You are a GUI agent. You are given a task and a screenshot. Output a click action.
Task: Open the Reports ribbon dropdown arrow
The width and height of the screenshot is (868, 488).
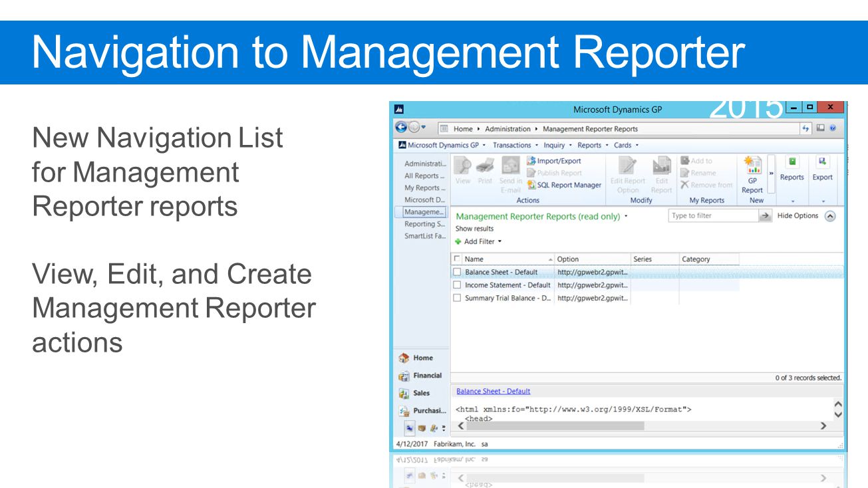(x=792, y=201)
